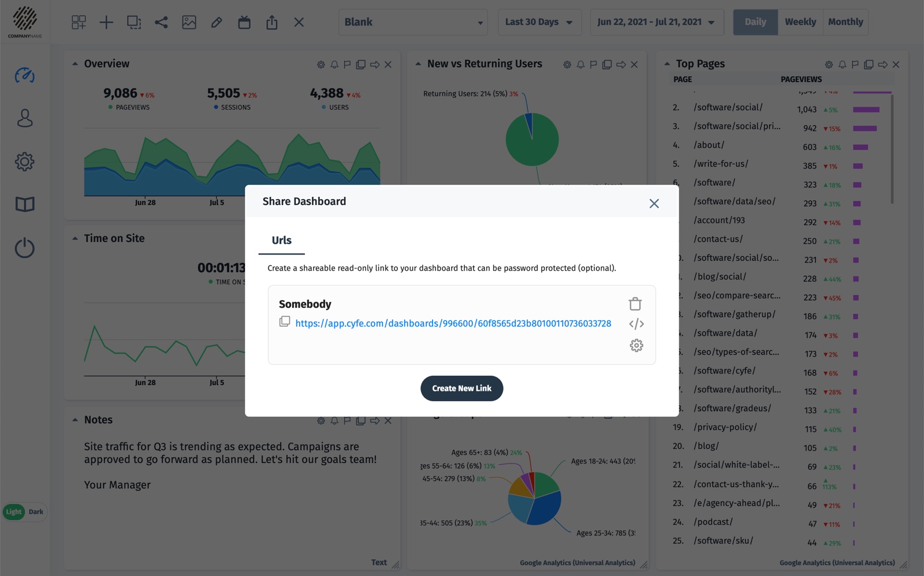This screenshot has height=576, width=924.
Task: Open the Last 30 Days dropdown
Action: click(539, 22)
